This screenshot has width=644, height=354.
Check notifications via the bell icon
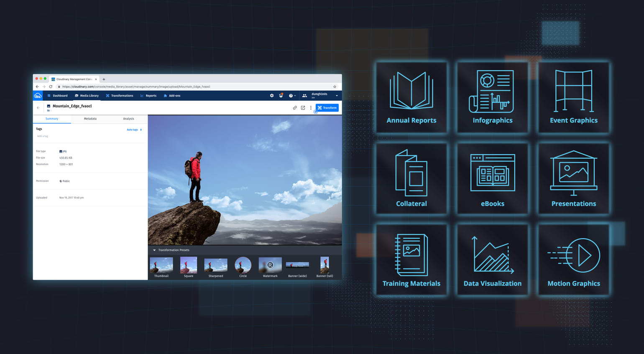[281, 96]
